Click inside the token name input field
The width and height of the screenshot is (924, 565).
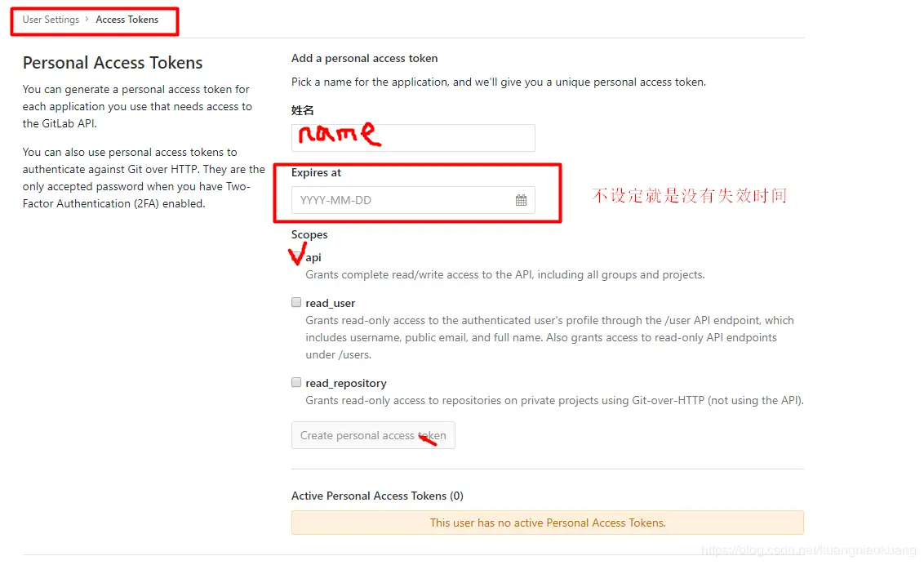[412, 137]
